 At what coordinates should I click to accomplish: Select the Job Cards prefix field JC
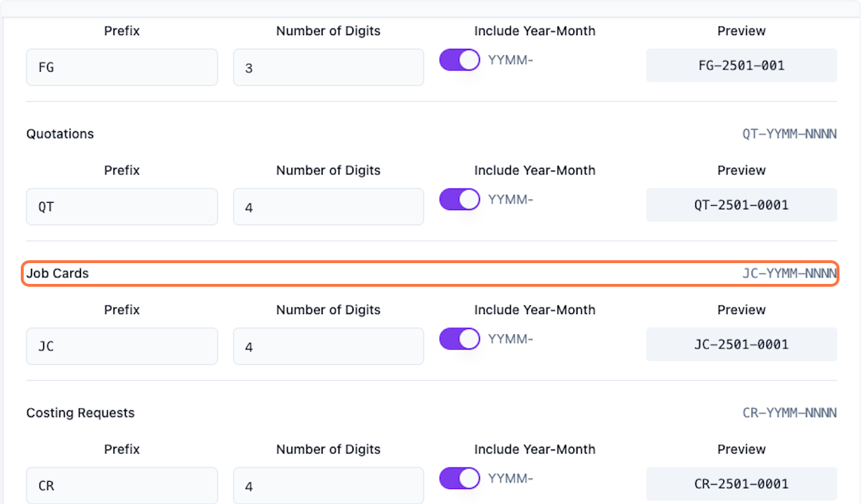tap(122, 347)
